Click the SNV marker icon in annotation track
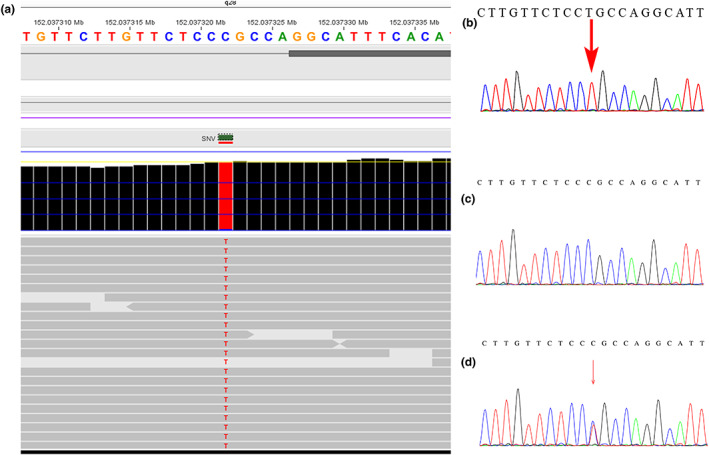The image size is (709, 455). click(x=226, y=139)
